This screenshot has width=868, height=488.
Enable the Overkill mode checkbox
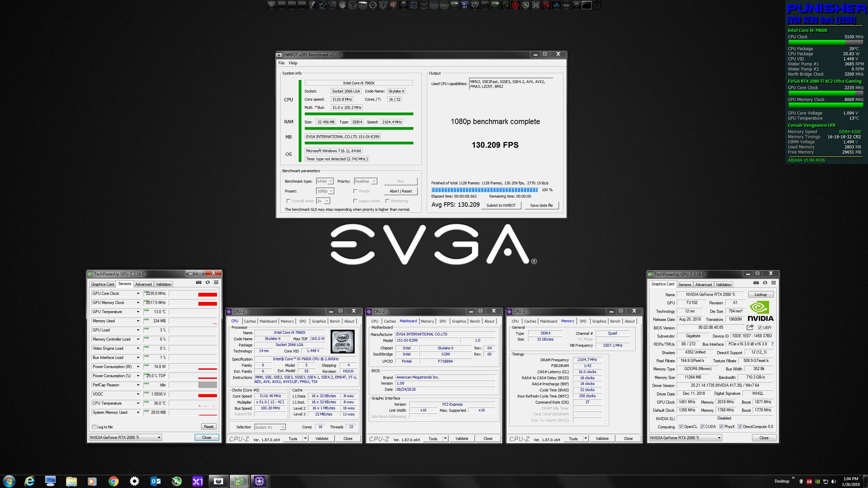(x=289, y=201)
